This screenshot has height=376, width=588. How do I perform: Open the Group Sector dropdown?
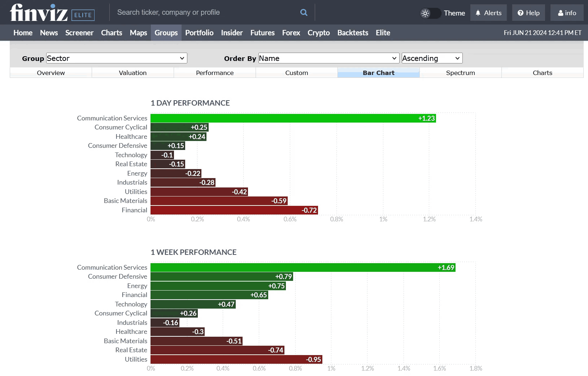coord(116,58)
